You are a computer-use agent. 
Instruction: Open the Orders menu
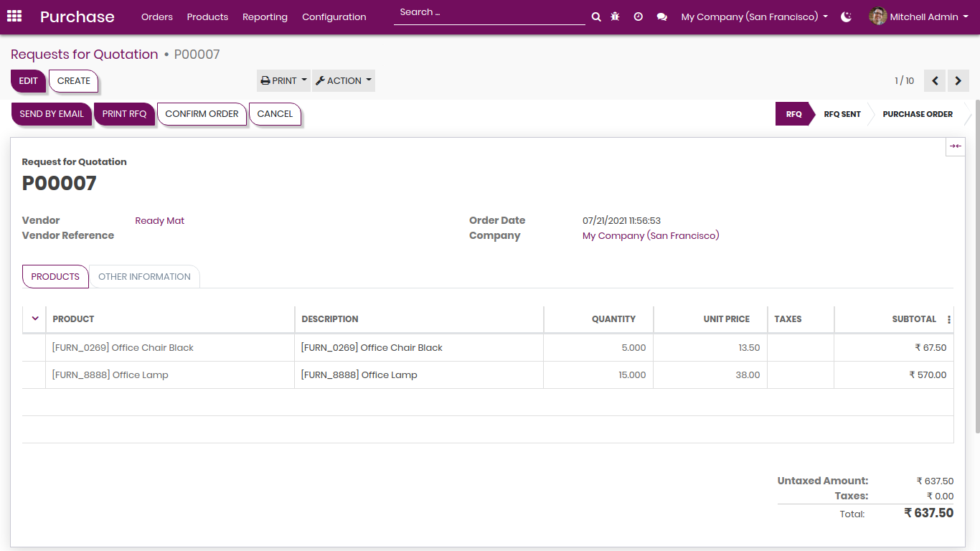coord(157,17)
